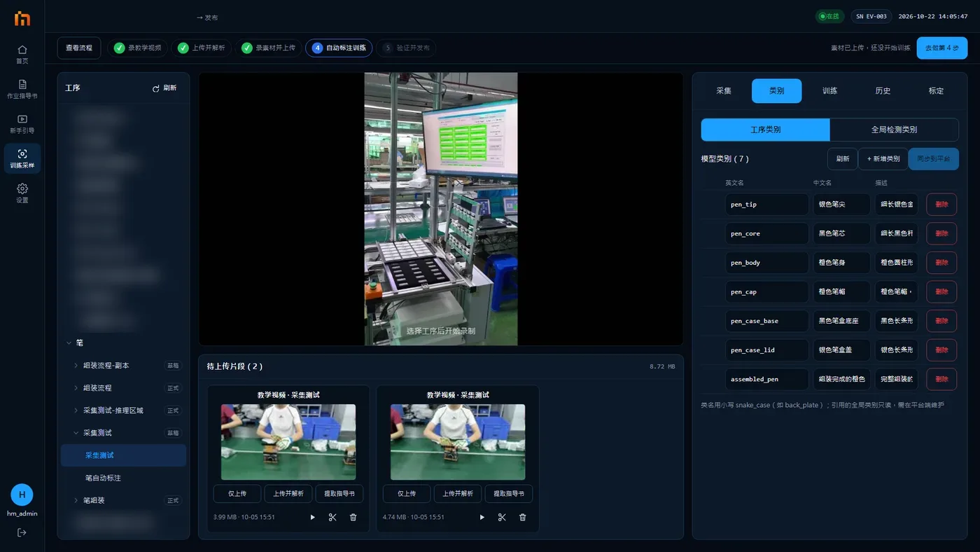Screen dimensions: 980x552
Task: Click + 新增类别 button
Action: (883, 159)
